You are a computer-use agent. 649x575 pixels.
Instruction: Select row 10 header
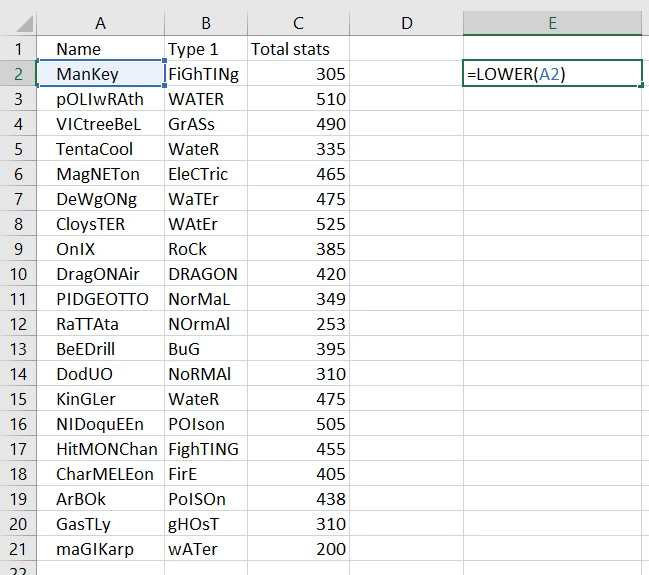click(x=18, y=274)
